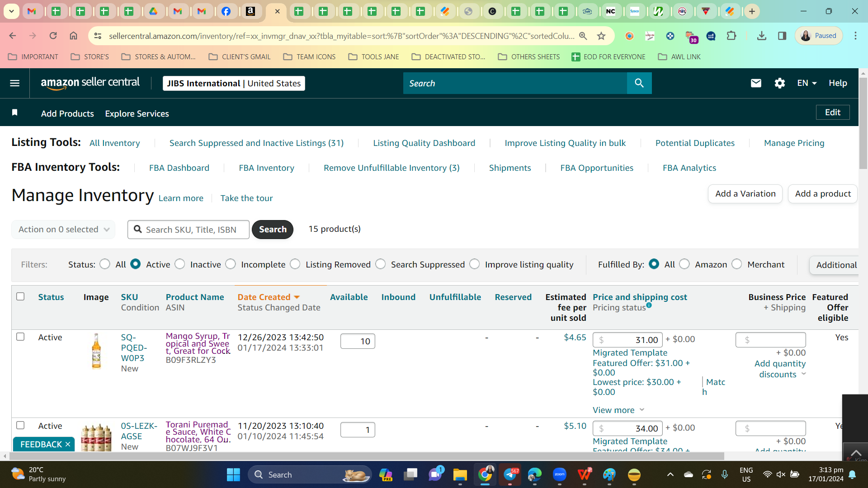
Task: Open the SQ-PQED-W0P3 SKU link
Action: 133,348
